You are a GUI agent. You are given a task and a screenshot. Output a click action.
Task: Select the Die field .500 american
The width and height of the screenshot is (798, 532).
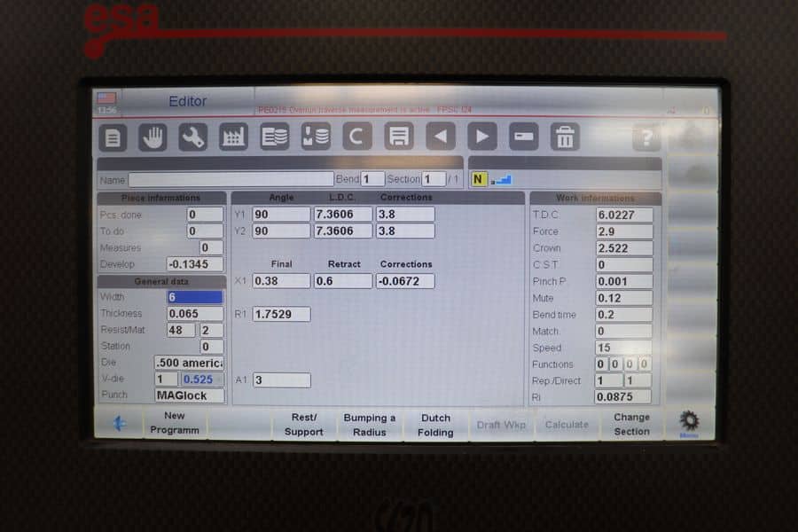[x=189, y=363]
